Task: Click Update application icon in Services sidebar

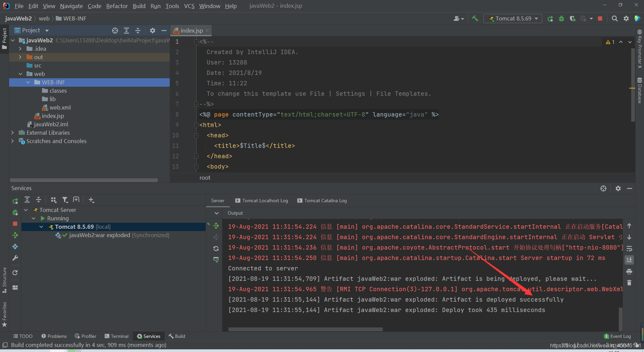Action: click(x=15, y=235)
